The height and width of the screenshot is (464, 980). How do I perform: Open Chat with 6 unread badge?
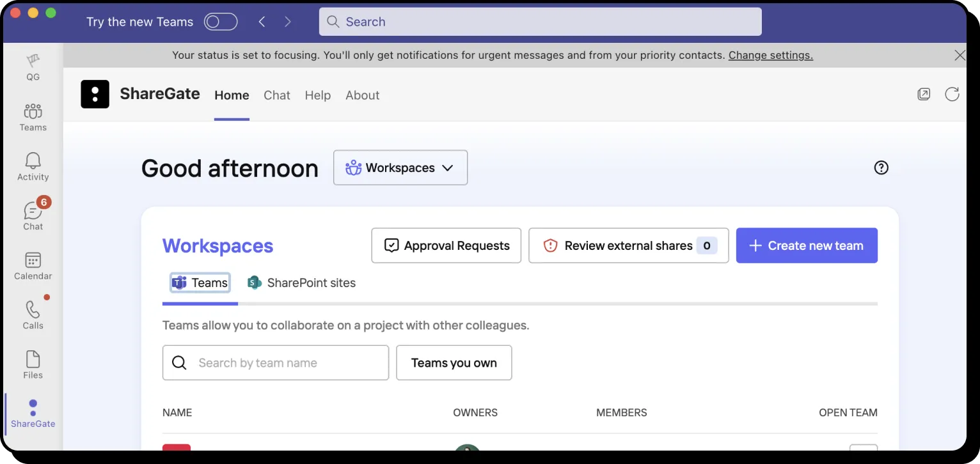33,215
